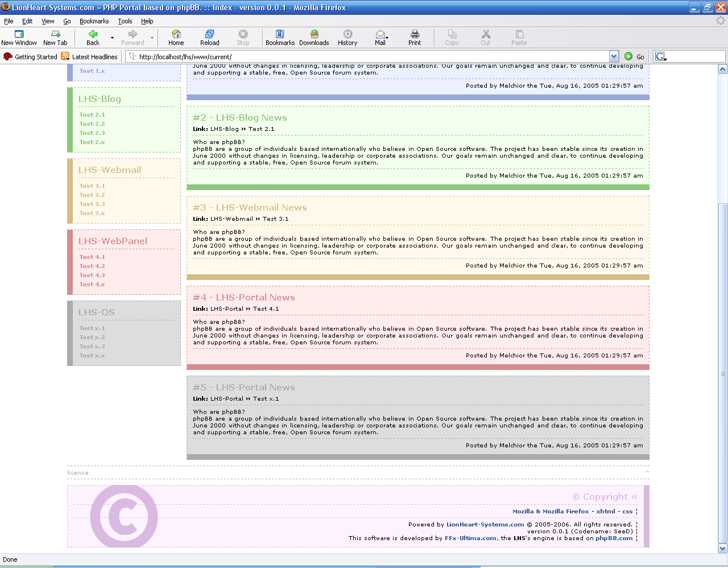Click the Getting Started bookmark

31,57
